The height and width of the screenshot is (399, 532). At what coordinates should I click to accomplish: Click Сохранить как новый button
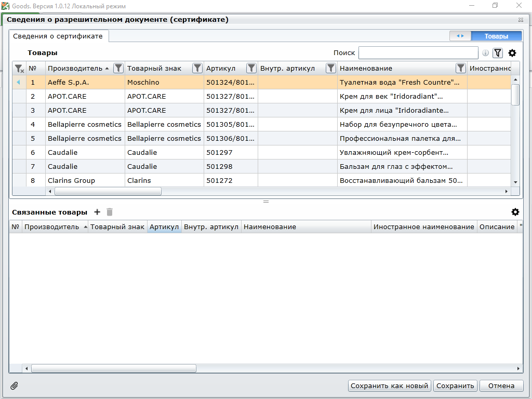pos(390,386)
